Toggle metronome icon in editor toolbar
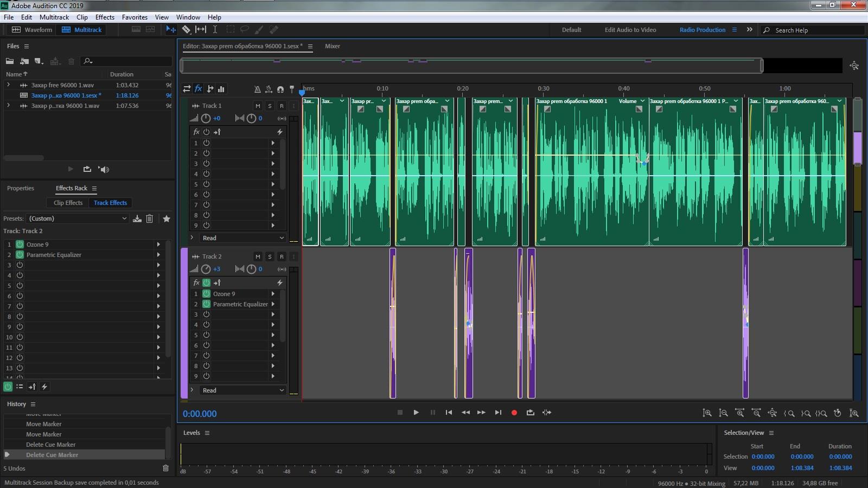This screenshot has width=868, height=488. (257, 89)
